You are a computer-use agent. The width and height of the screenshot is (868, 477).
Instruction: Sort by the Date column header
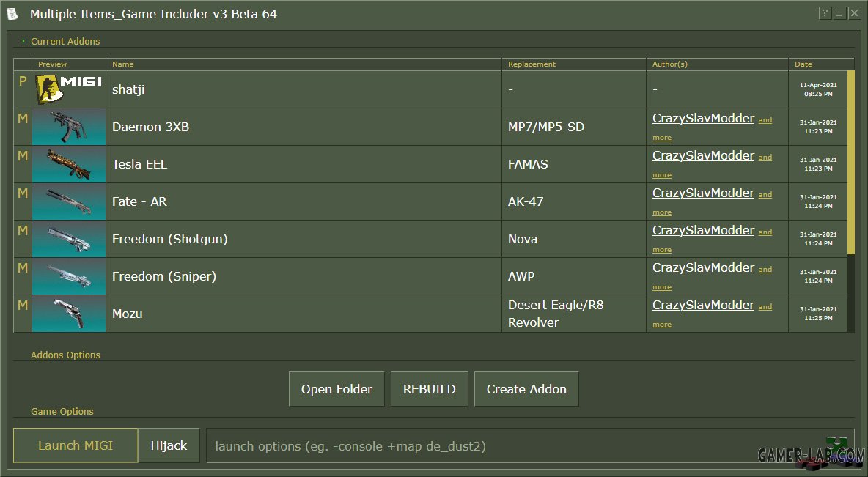[x=822, y=64]
